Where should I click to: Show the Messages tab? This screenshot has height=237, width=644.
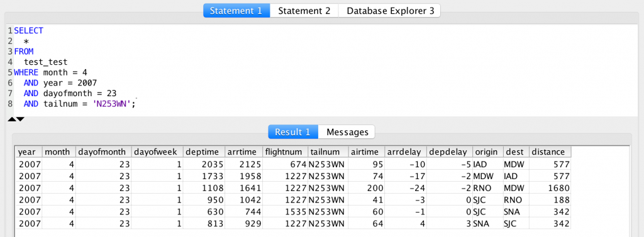click(347, 132)
